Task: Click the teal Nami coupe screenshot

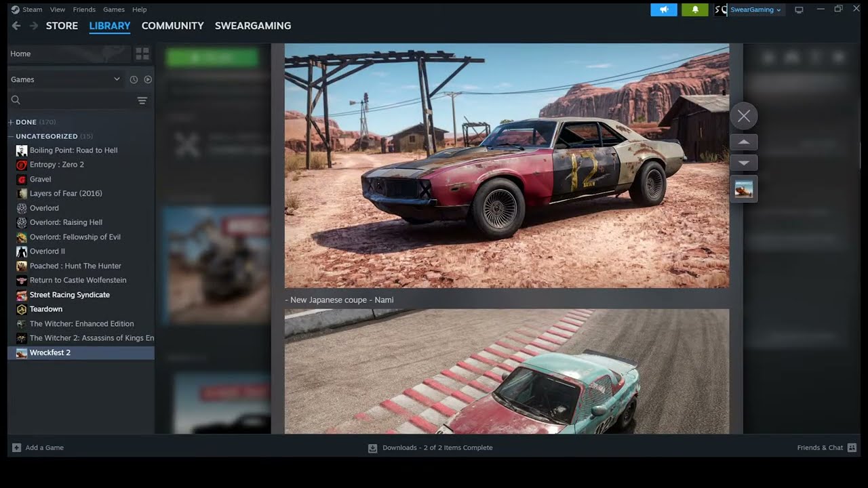Action: 507,371
